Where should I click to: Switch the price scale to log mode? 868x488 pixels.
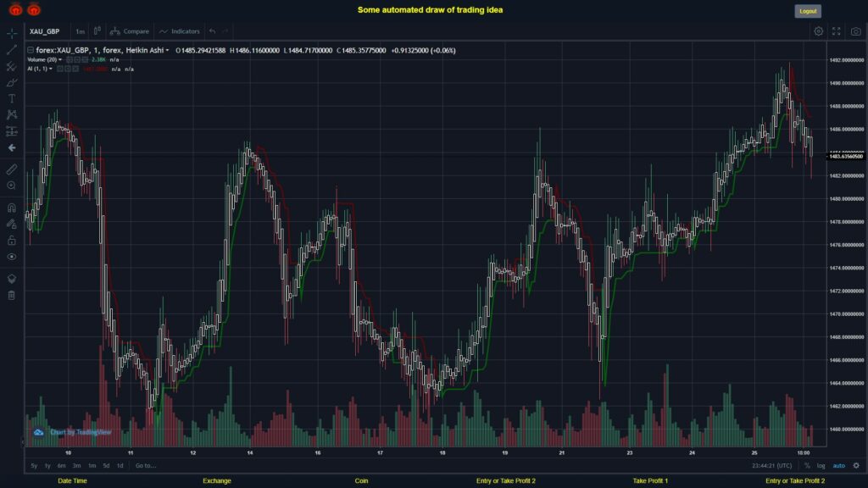point(821,465)
